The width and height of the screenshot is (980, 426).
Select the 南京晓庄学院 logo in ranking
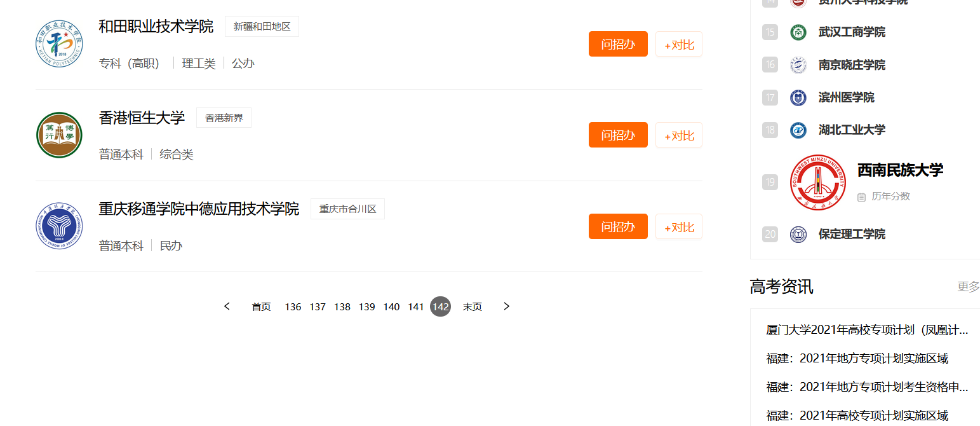(x=798, y=65)
